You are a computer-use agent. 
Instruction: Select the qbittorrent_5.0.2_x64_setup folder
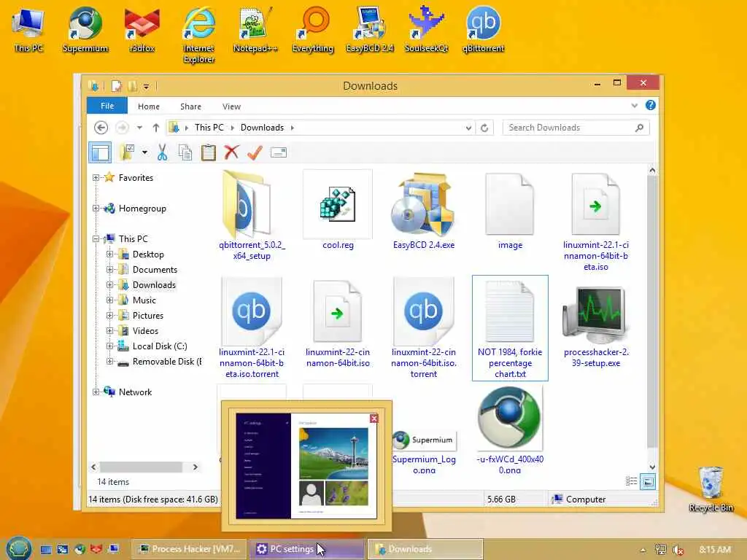point(252,215)
